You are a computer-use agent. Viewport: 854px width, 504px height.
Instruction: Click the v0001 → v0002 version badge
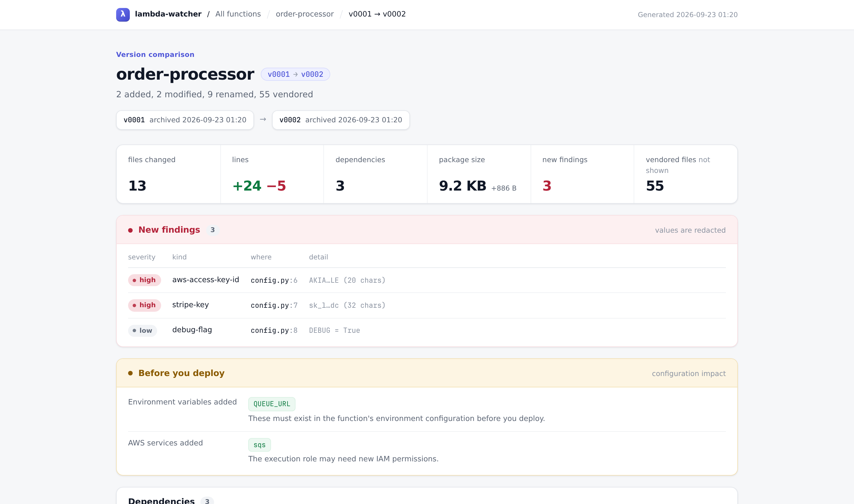(x=295, y=75)
